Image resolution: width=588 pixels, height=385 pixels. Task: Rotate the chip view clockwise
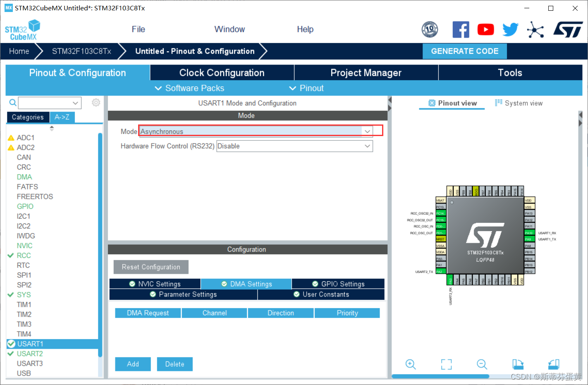518,364
